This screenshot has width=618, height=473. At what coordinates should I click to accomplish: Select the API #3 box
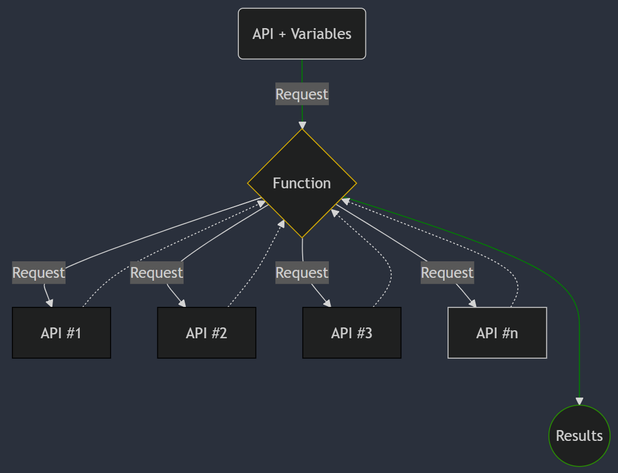[352, 333]
